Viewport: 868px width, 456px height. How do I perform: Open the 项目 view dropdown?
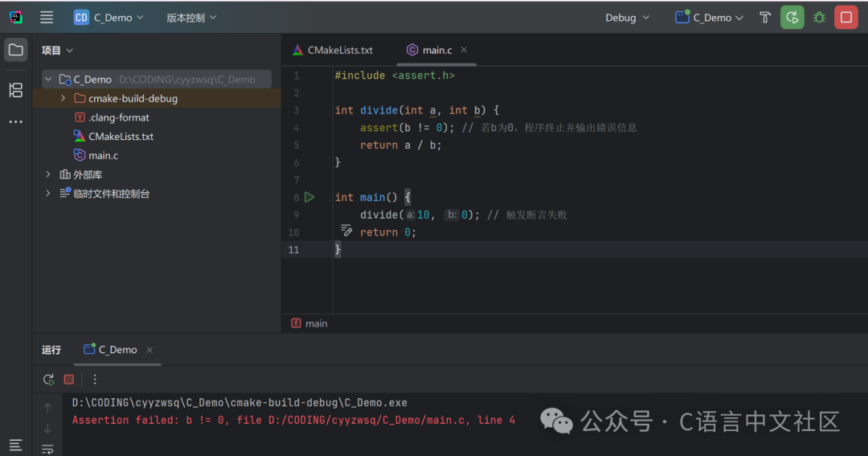58,51
